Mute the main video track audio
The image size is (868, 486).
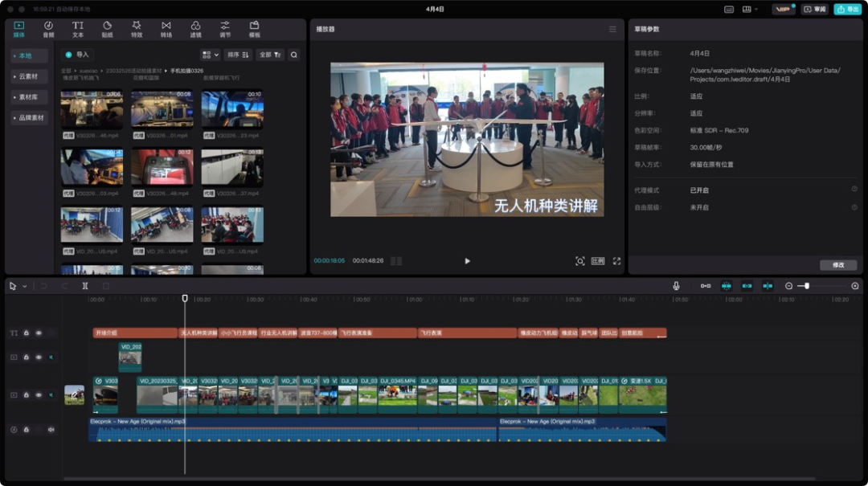[51, 395]
